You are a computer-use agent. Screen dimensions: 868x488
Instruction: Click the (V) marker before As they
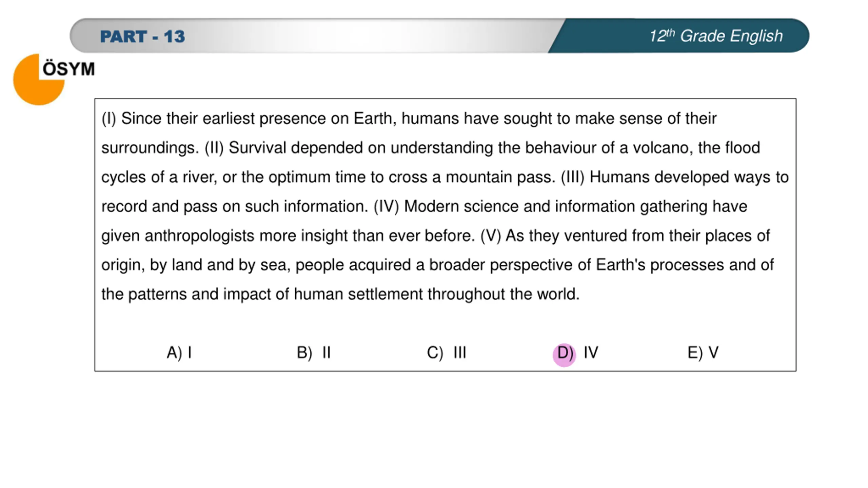491,236
